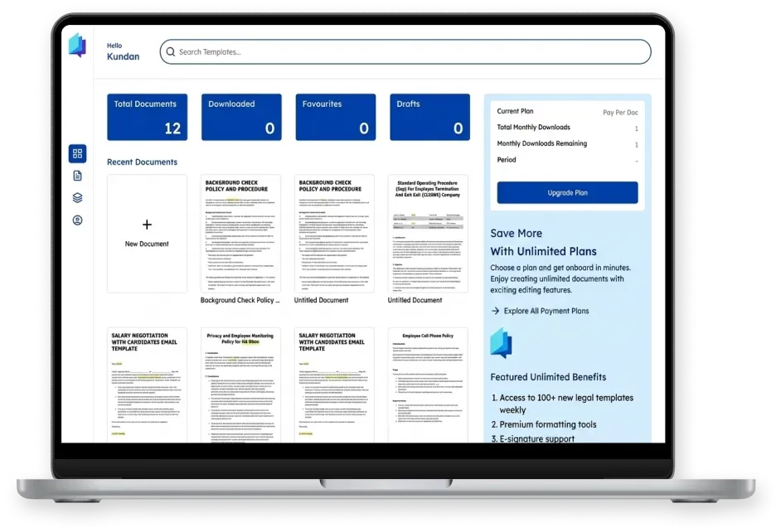Open the Salary Negotiation With Cardidates thumbnail

pyautogui.click(x=147, y=384)
